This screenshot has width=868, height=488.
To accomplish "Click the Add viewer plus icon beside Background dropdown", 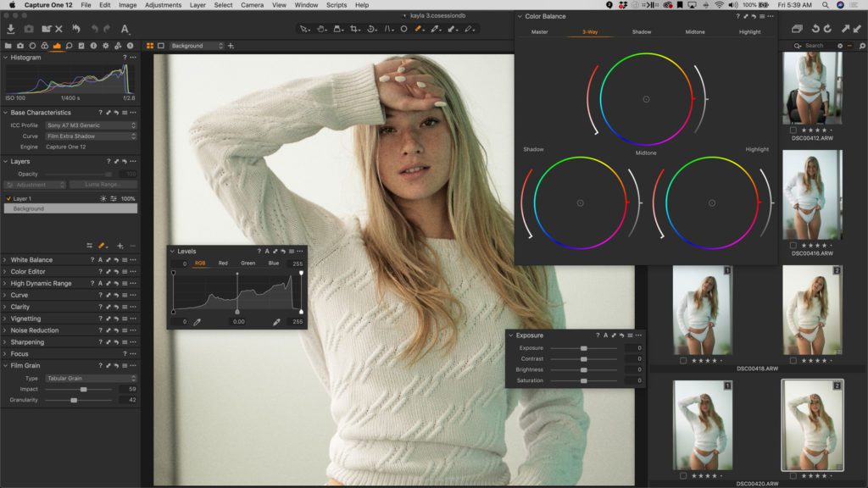I will [x=231, y=46].
